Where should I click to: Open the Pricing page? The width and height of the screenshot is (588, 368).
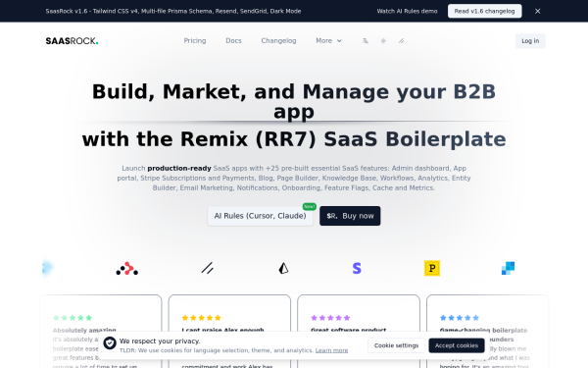195,41
